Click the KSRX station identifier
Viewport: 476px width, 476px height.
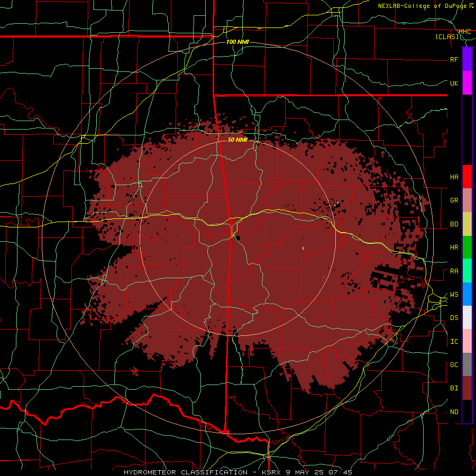tap(271, 472)
